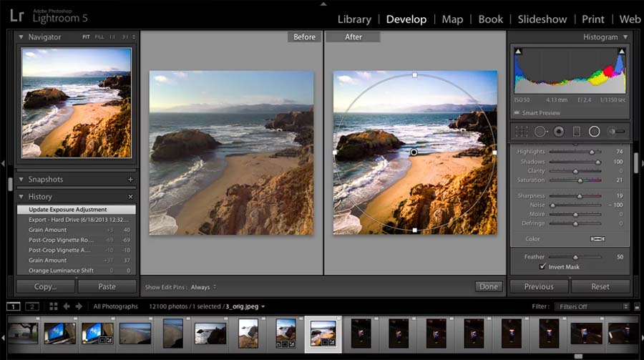Collapse left panel group arrow

tap(3, 164)
